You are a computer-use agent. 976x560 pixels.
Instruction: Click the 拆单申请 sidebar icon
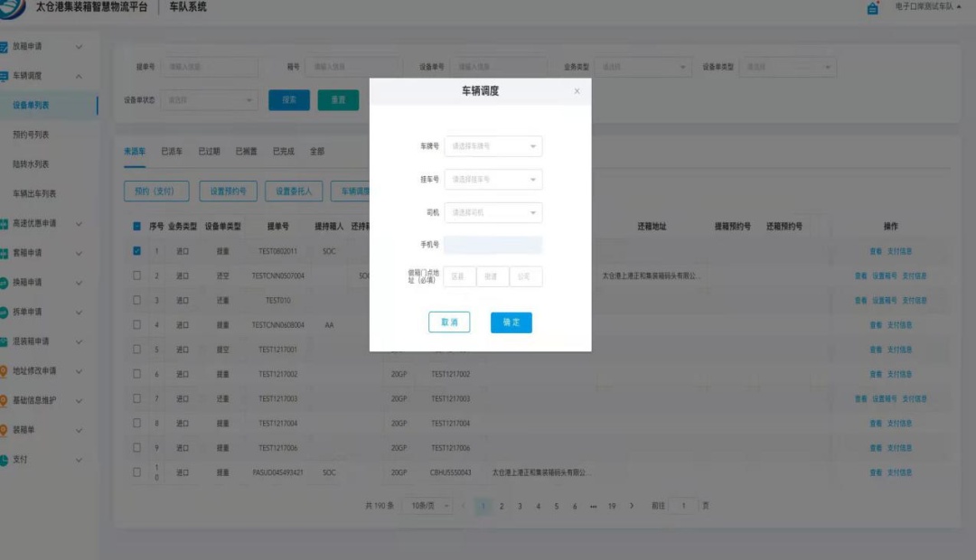pos(3,312)
